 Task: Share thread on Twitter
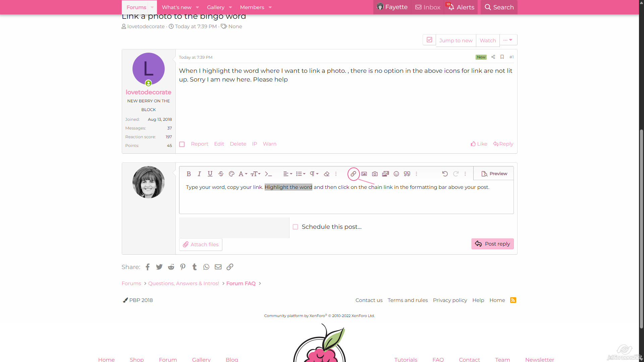pyautogui.click(x=159, y=267)
